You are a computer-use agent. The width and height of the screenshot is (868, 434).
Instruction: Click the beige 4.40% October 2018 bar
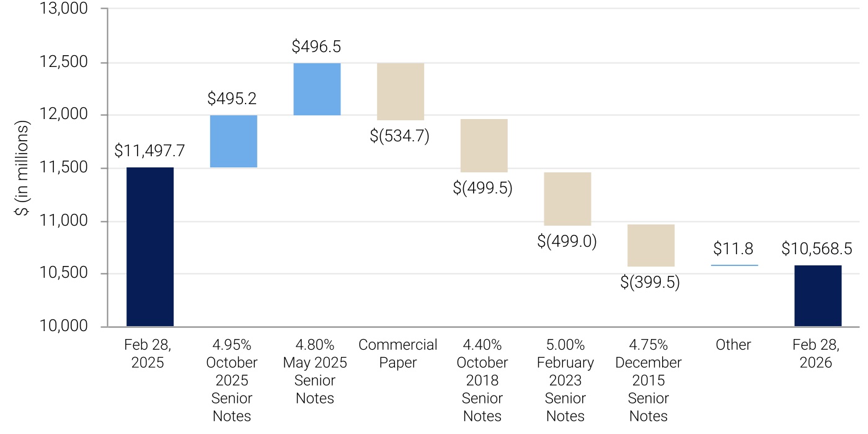pos(484,145)
